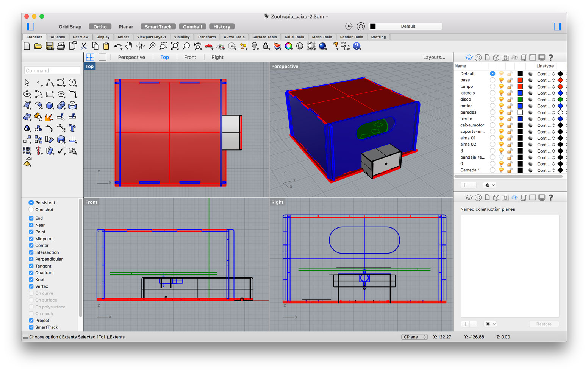Screen dimensions: 588x372
Task: Select the Perspective viewport tab
Action: [x=131, y=57]
